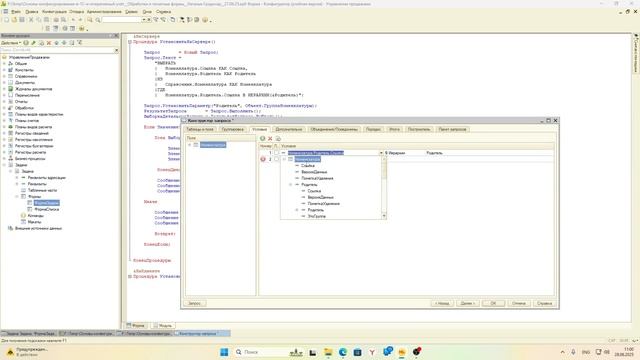The width and height of the screenshot is (640, 360).
Task: Click the pencil edit icon in configuration panel
Action: tap(33, 42)
